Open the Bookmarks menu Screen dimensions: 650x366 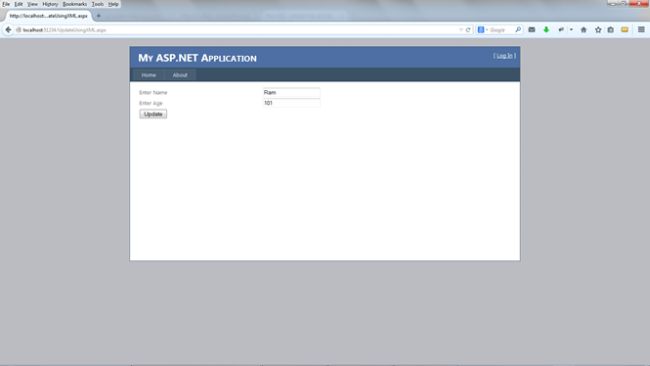(x=75, y=4)
